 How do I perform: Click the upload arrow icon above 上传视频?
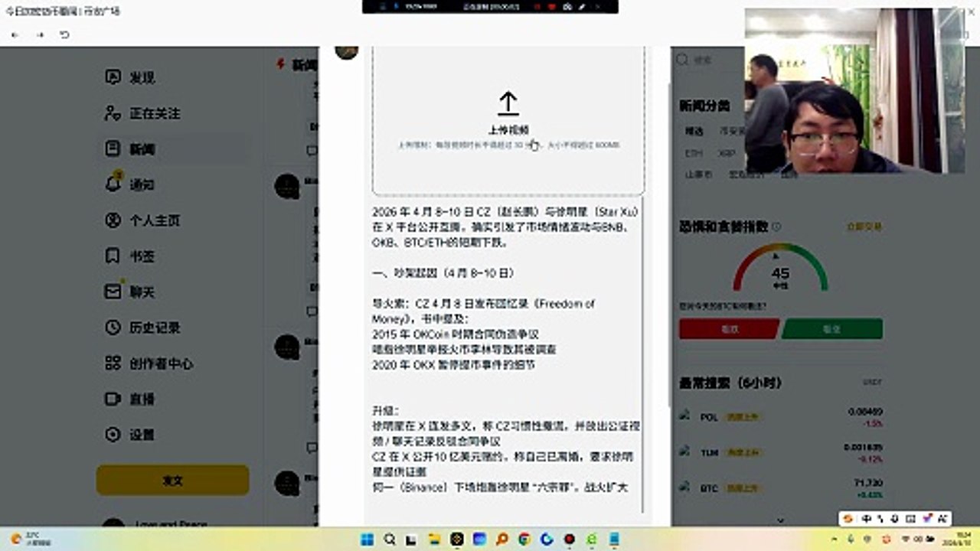[x=508, y=104]
